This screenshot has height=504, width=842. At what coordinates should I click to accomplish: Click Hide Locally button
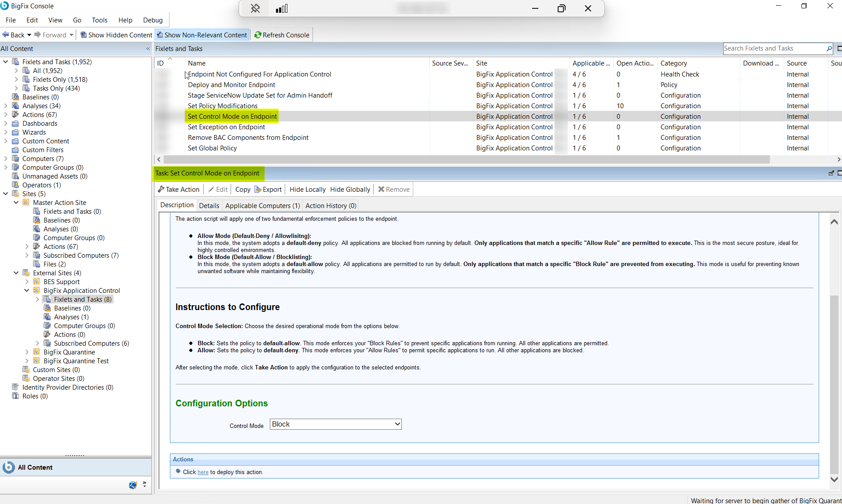coord(308,189)
